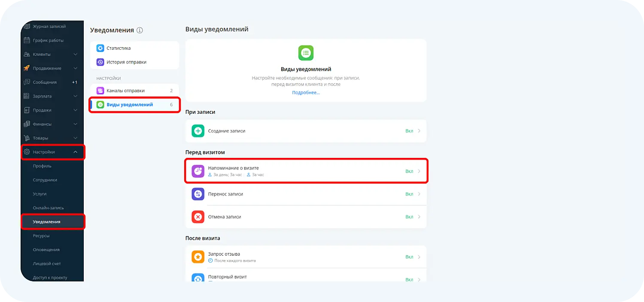
Task: Click the Зарплата sidebar icon
Action: tap(27, 96)
